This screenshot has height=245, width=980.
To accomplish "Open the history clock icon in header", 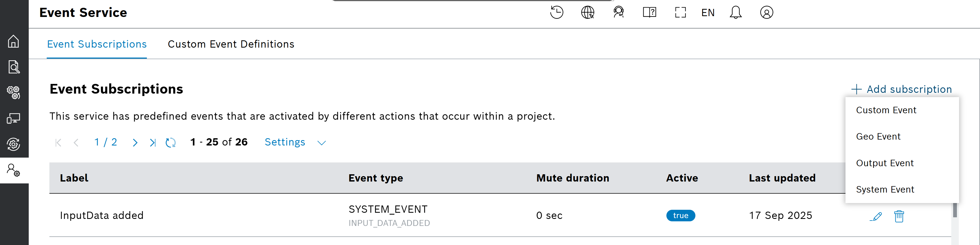I will click(x=556, y=13).
